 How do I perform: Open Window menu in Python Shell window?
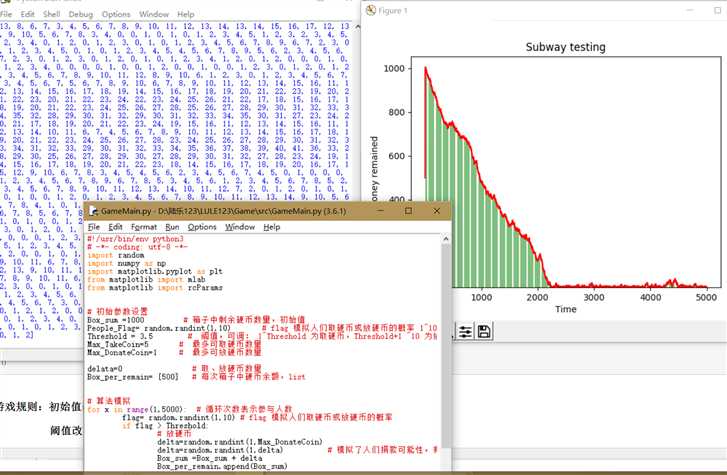[154, 14]
